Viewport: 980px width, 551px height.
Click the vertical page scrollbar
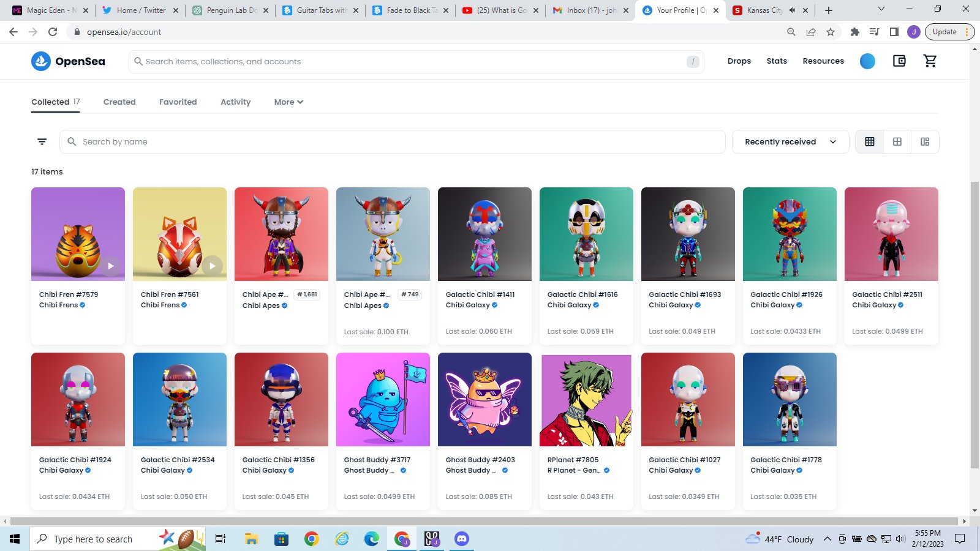coord(974,324)
